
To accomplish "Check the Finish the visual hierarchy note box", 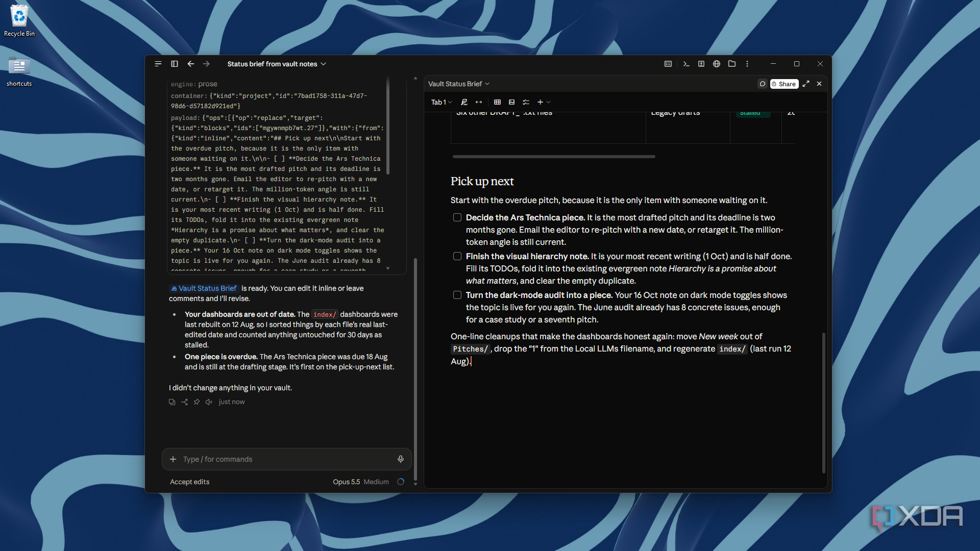I will coord(457,256).
